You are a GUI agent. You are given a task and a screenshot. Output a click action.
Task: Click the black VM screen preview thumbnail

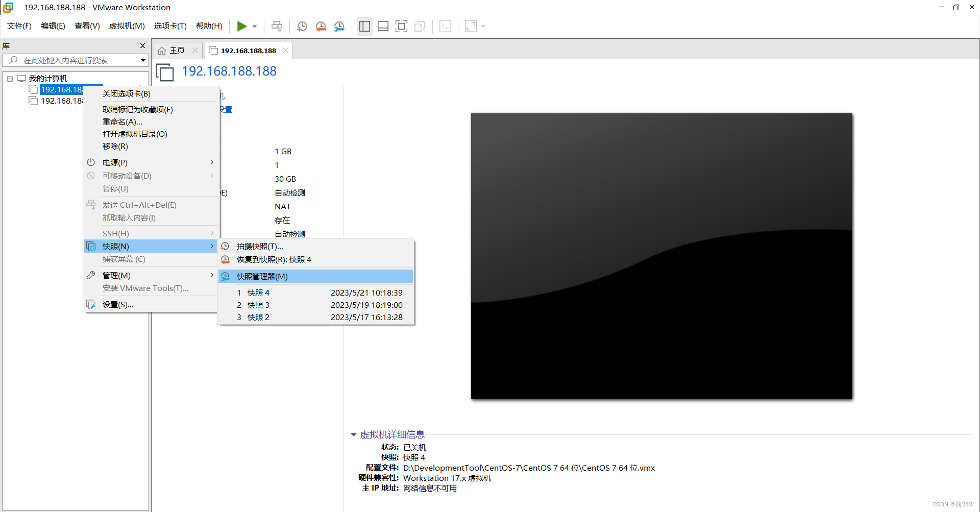[x=661, y=256]
